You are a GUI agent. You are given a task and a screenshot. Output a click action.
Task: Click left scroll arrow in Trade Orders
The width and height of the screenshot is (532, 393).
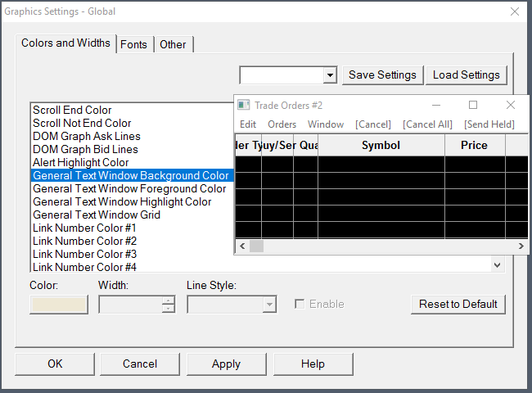point(242,246)
